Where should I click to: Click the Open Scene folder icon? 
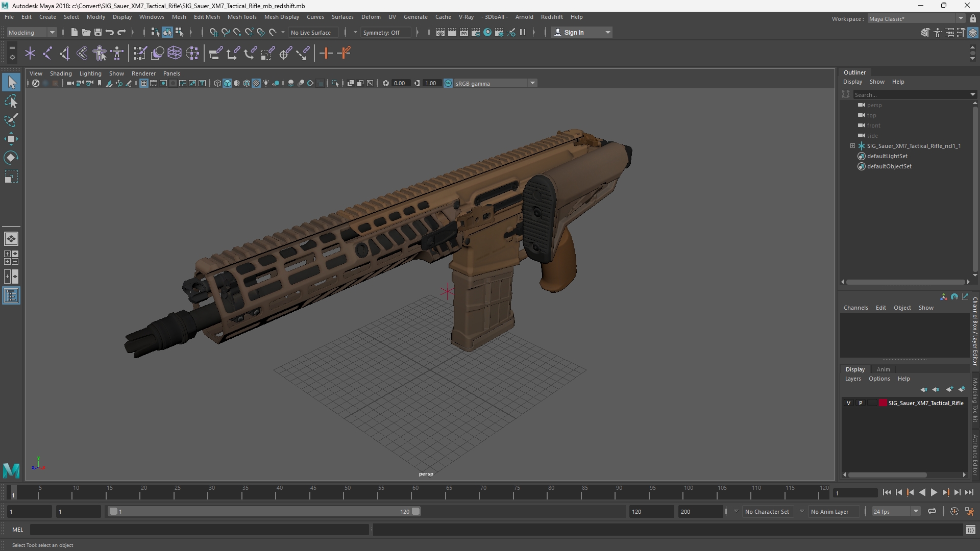click(86, 32)
